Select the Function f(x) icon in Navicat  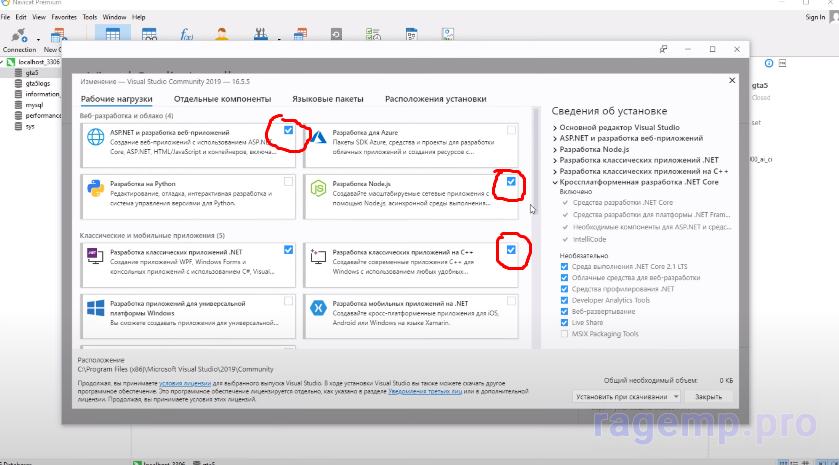(x=186, y=34)
